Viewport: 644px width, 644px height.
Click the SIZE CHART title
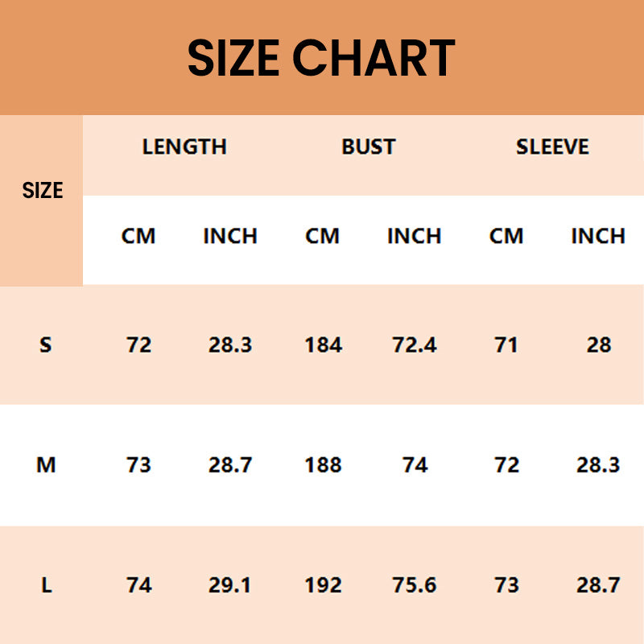click(x=321, y=58)
